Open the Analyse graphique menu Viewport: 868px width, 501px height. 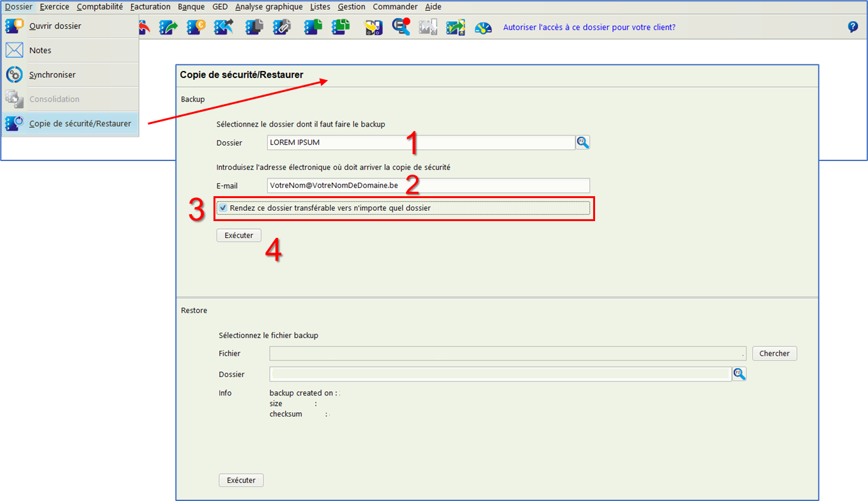point(269,7)
